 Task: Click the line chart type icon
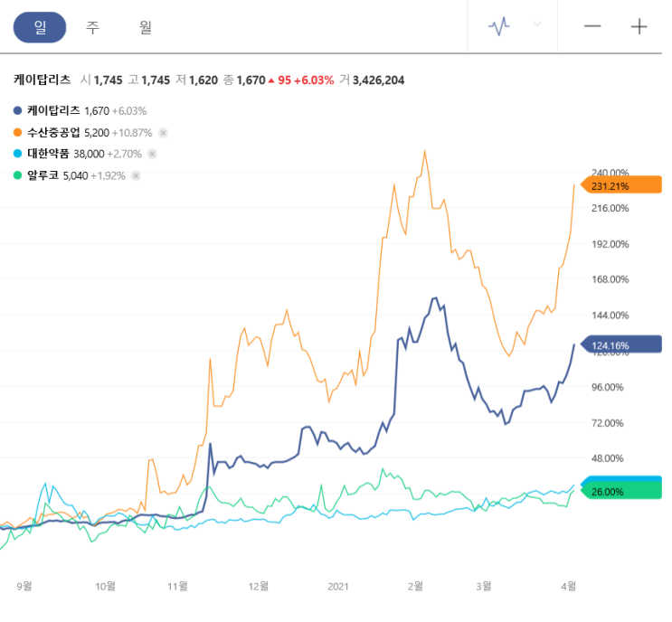499,26
